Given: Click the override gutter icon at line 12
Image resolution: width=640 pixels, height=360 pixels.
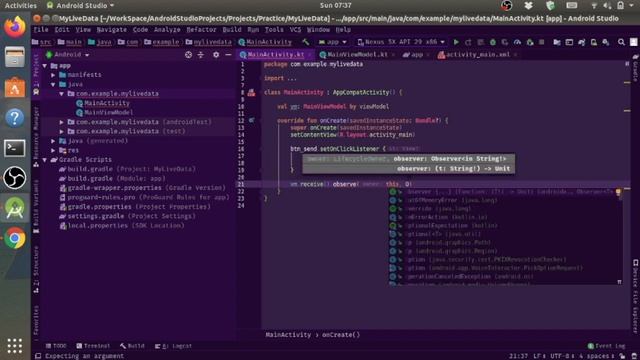Looking at the screenshot, I should click(251, 120).
